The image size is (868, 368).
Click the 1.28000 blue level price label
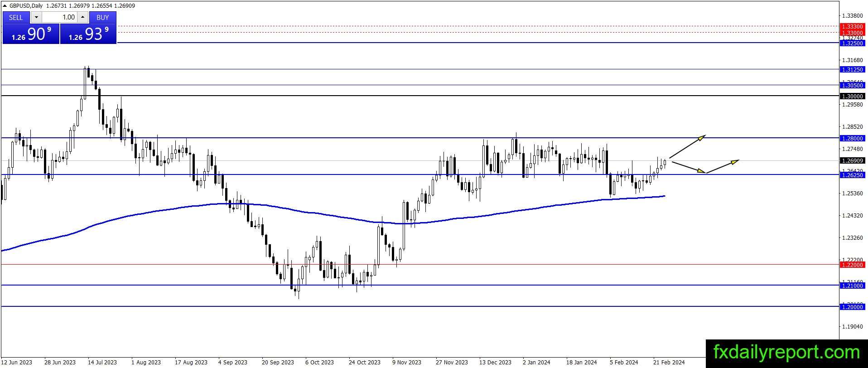pos(852,138)
